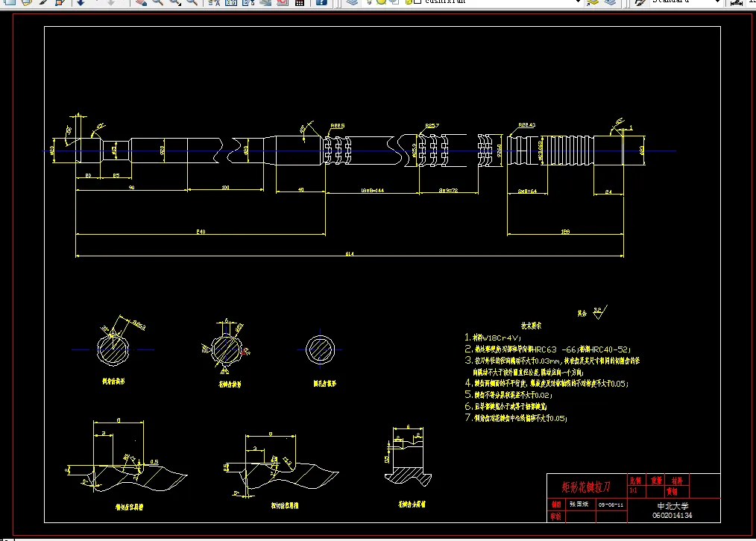This screenshot has width=756, height=541.
Task: Select the student number 0602014134
Action: point(672,516)
